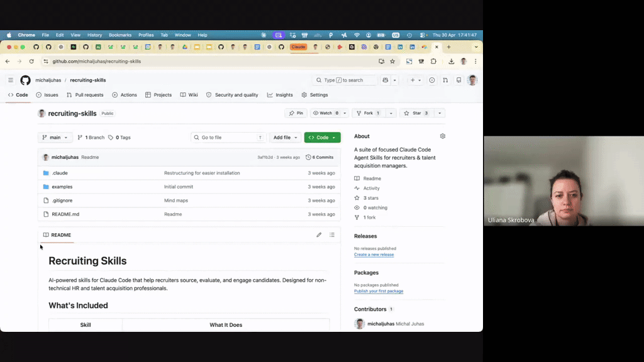
Task: Star the repository
Action: pyautogui.click(x=416, y=113)
